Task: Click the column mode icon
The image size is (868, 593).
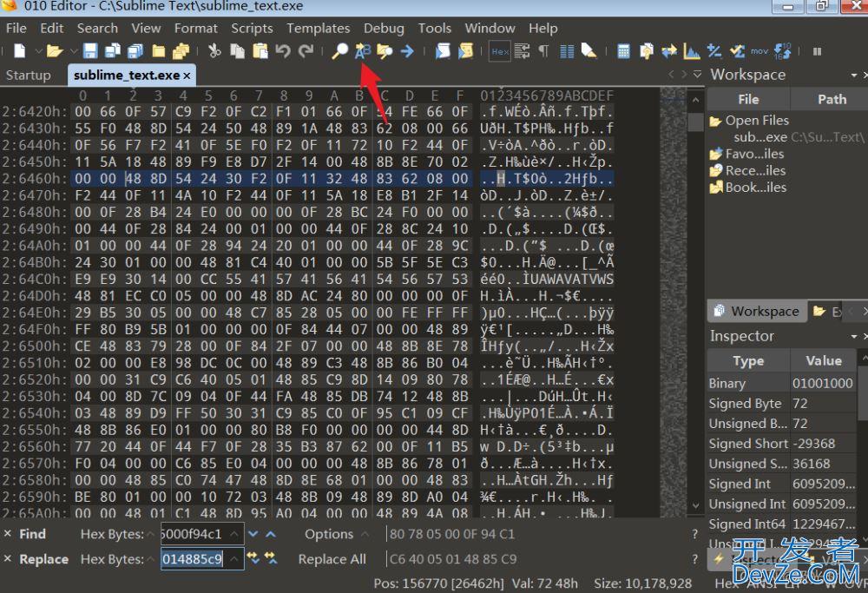Action: tap(567, 51)
